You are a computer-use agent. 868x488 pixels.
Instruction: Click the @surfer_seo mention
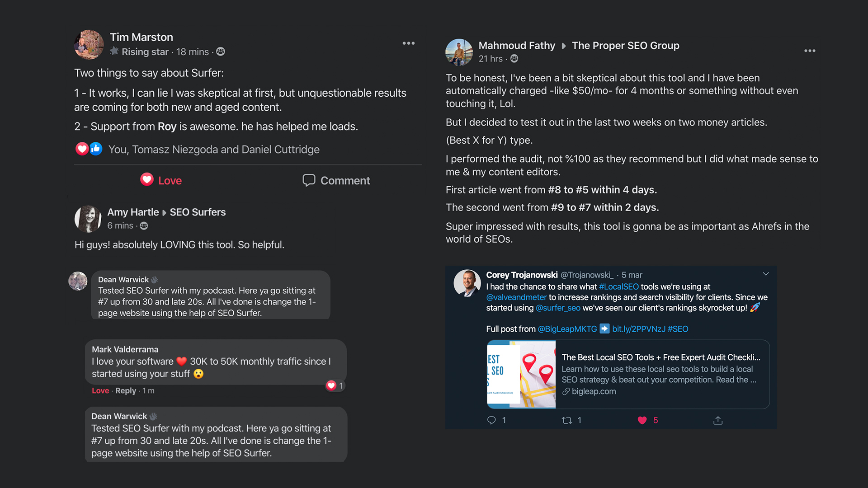(558, 308)
